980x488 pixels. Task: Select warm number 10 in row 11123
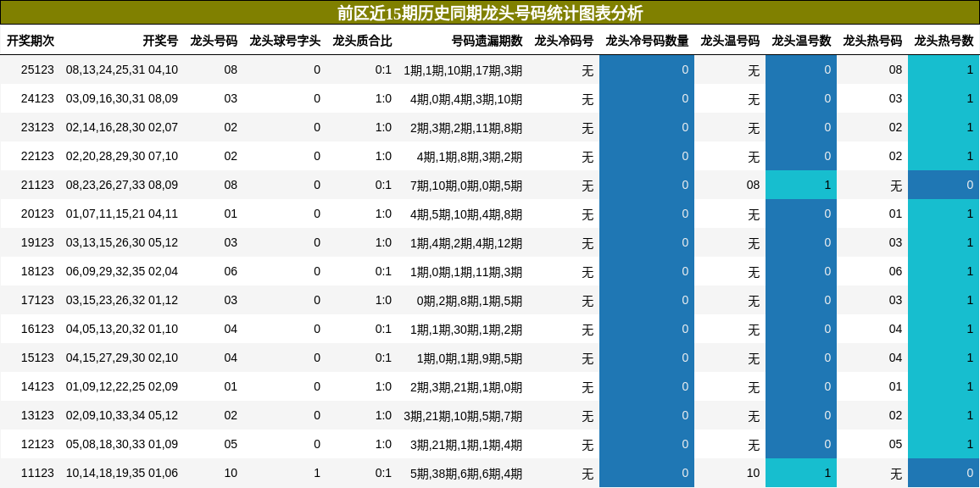(753, 473)
